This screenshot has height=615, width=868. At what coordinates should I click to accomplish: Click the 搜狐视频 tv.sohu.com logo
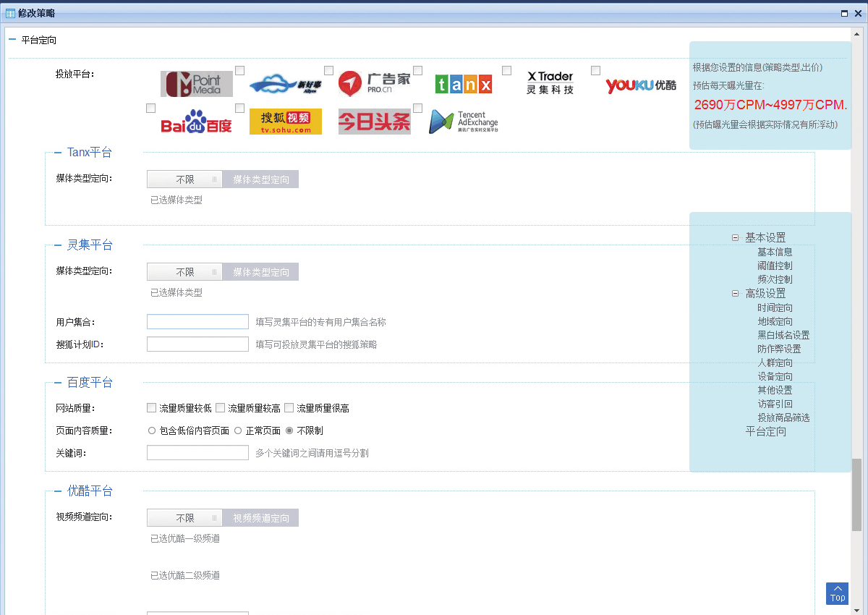tap(286, 122)
